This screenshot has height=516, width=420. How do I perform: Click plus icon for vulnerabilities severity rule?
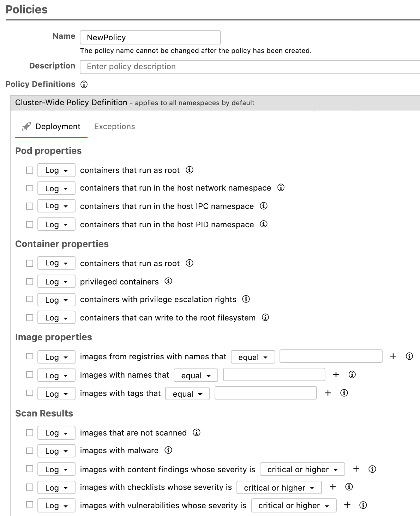pos(347,505)
